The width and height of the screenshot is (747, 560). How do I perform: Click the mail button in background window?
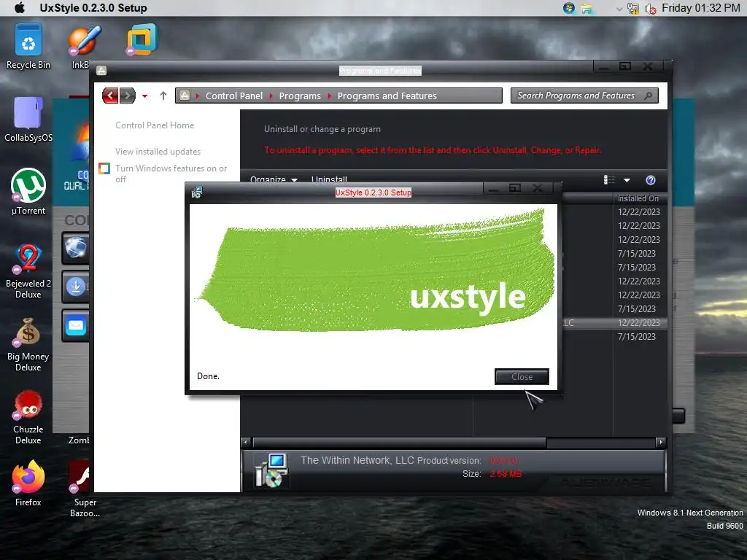pos(76,326)
